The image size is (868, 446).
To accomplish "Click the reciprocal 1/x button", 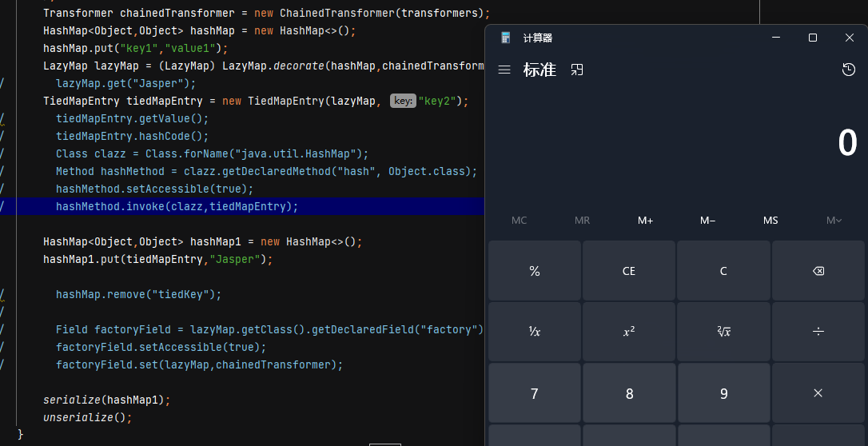I will [x=534, y=332].
